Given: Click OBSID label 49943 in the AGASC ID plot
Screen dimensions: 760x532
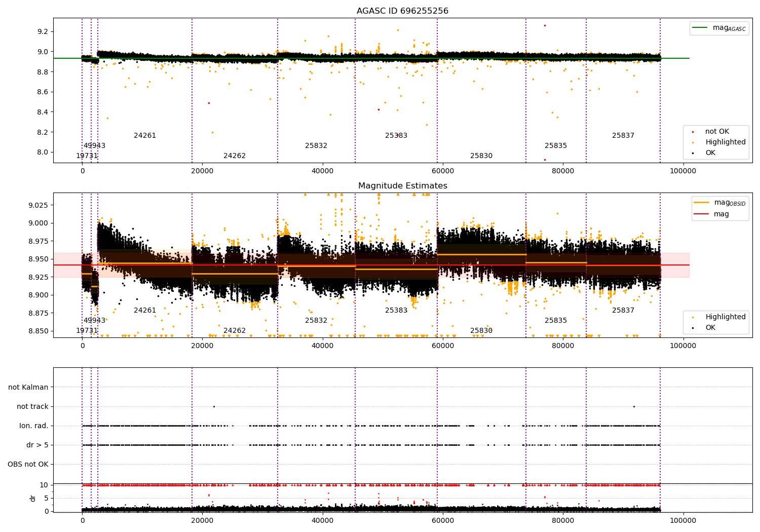Looking at the screenshot, I should click(x=94, y=146).
